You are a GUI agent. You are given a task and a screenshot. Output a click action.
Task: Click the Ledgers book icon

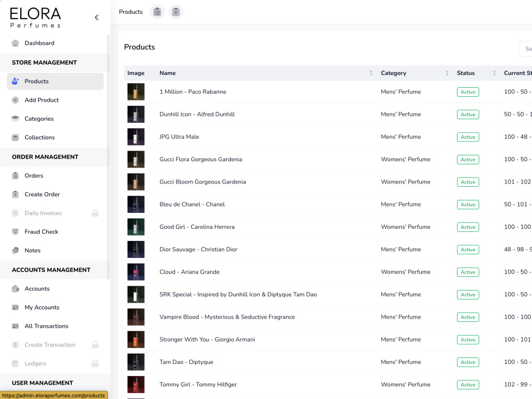point(15,363)
